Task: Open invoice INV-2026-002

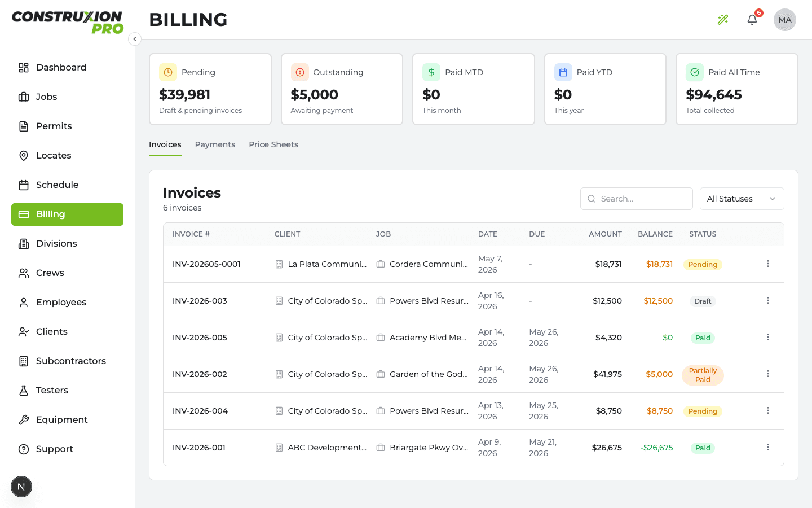Action: coord(200,374)
